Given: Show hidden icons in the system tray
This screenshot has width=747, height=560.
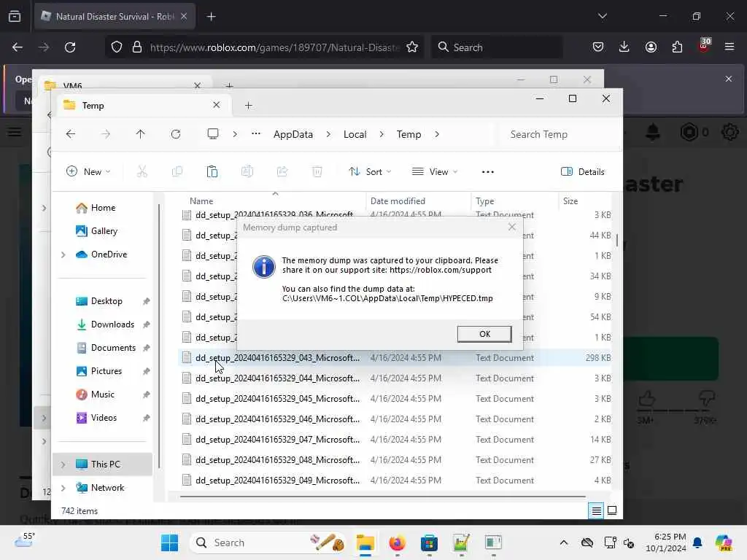Looking at the screenshot, I should (x=564, y=542).
